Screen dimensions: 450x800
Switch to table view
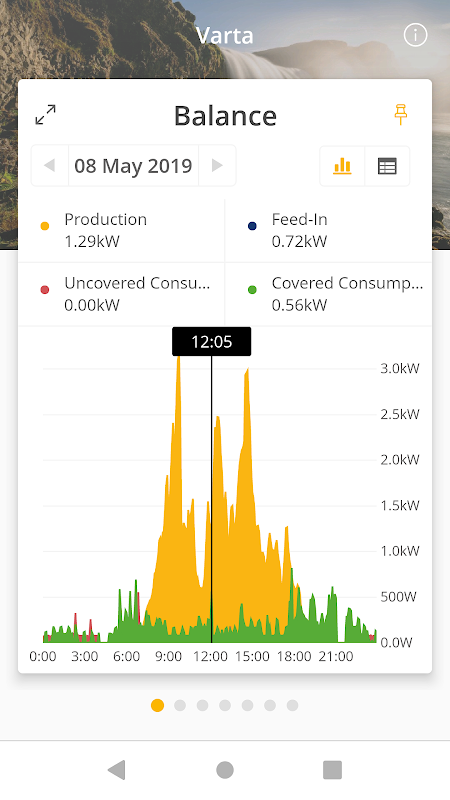point(387,166)
